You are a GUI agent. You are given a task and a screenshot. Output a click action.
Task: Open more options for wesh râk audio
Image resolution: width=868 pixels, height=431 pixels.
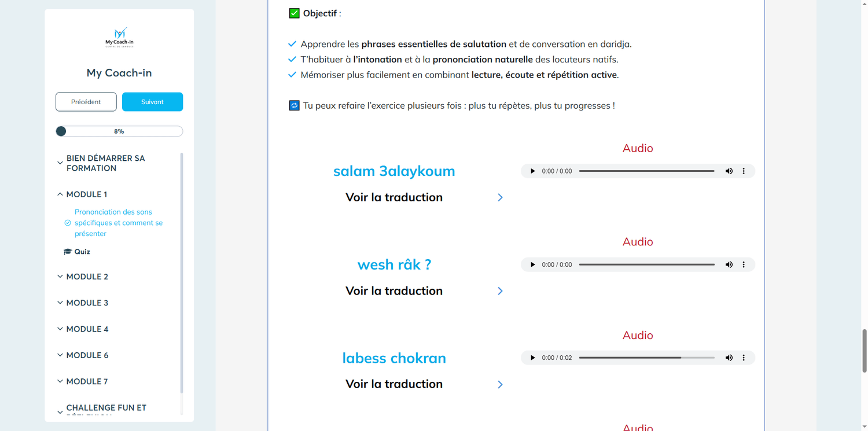point(744,265)
